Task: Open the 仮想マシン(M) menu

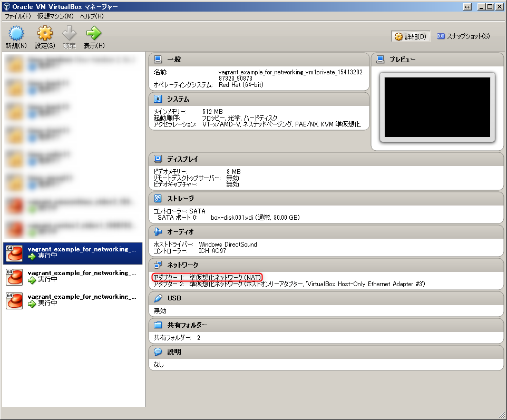Action: [x=55, y=16]
